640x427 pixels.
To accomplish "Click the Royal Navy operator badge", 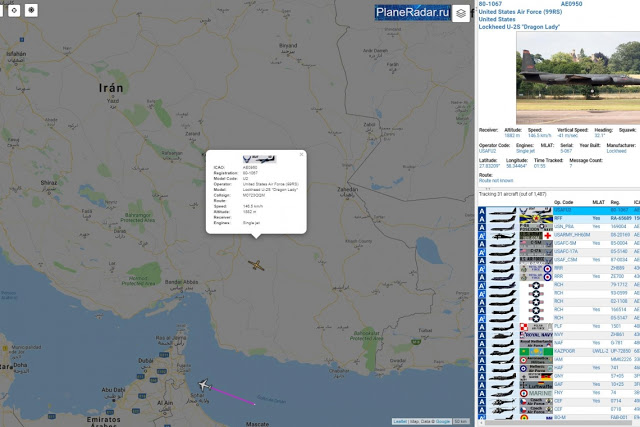I will (536, 335).
